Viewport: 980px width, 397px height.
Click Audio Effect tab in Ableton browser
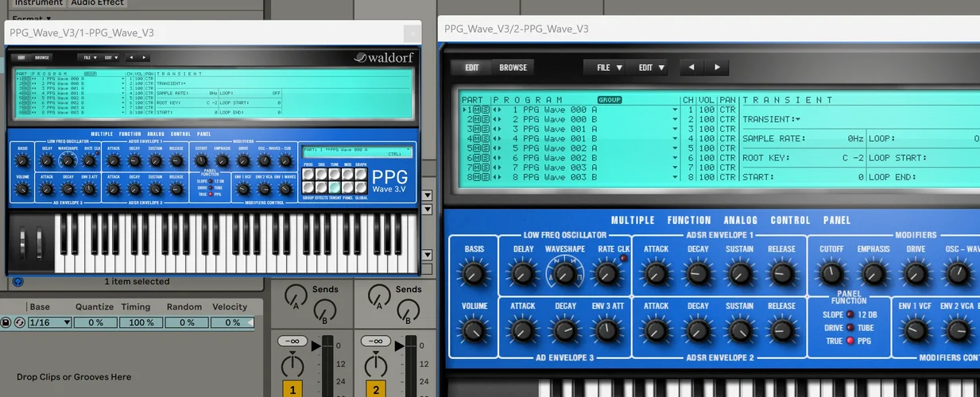[97, 3]
